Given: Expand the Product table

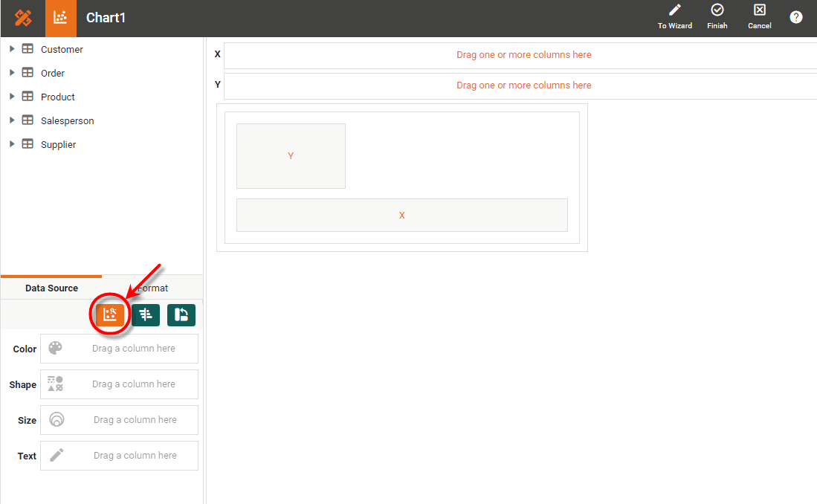Looking at the screenshot, I should tap(11, 97).
